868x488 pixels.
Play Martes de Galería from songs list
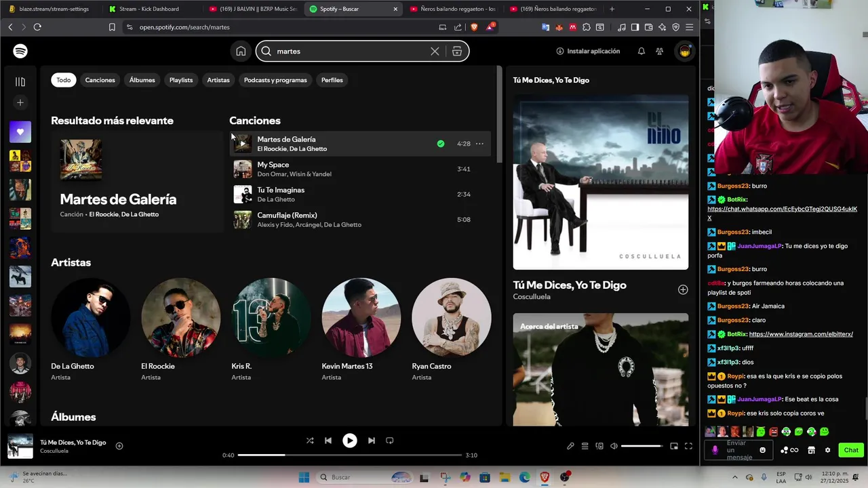click(x=243, y=144)
